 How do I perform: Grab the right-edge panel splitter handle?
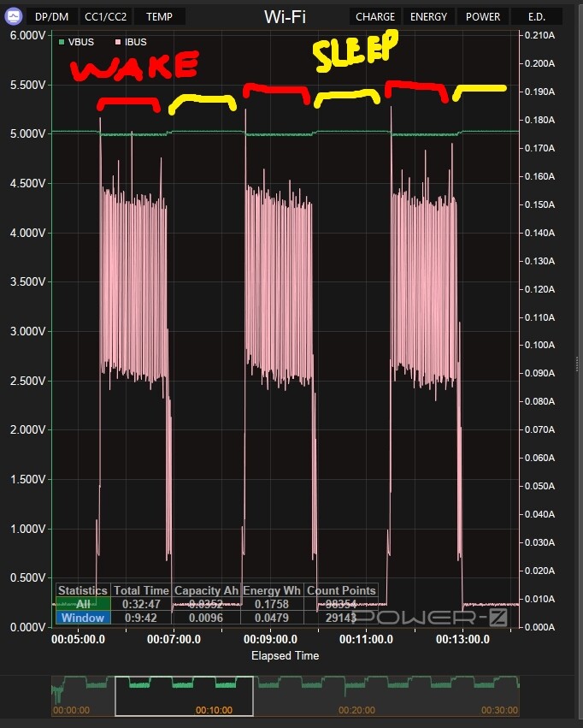click(579, 364)
